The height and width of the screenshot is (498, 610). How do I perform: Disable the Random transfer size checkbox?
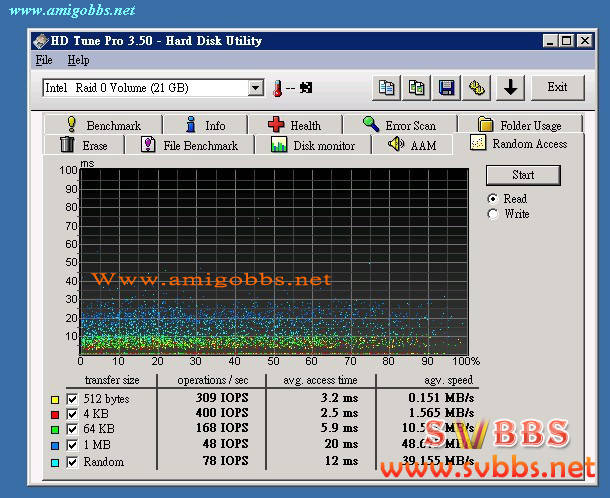pyautogui.click(x=71, y=462)
